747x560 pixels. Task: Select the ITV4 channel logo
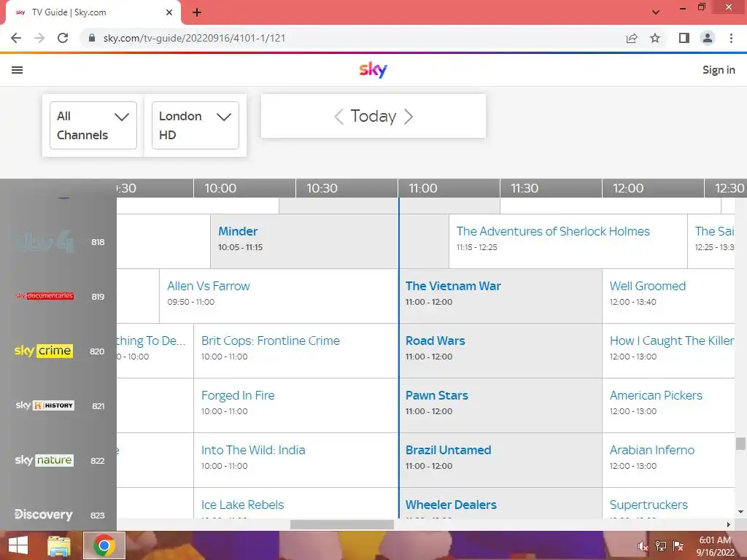click(44, 242)
